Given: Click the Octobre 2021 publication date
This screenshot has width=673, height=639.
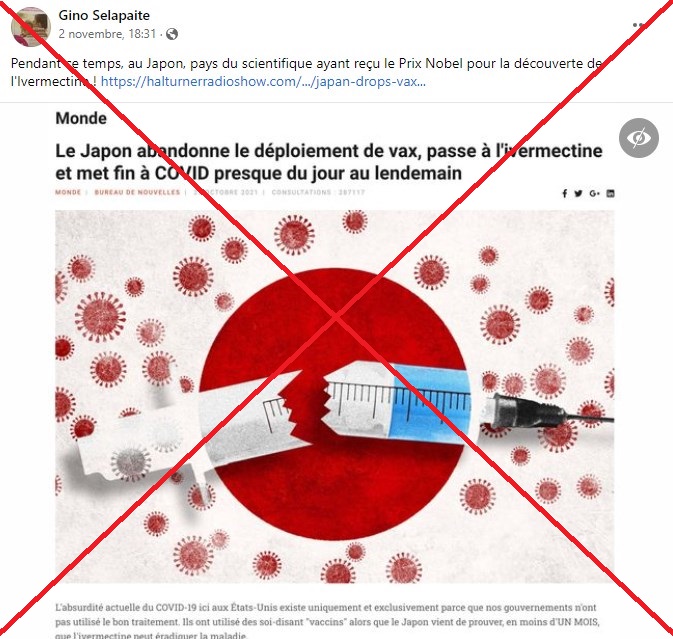Looking at the screenshot, I should click(x=226, y=192).
